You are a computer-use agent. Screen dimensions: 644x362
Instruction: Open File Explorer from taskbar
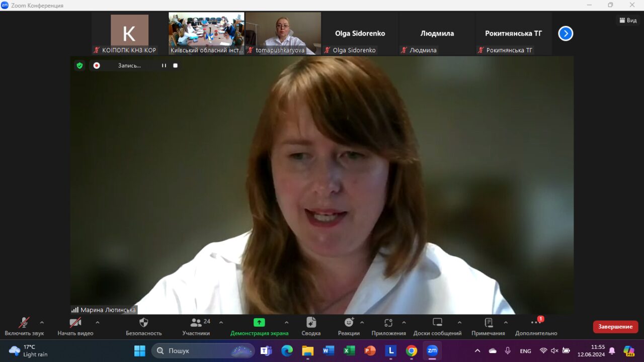click(x=308, y=350)
